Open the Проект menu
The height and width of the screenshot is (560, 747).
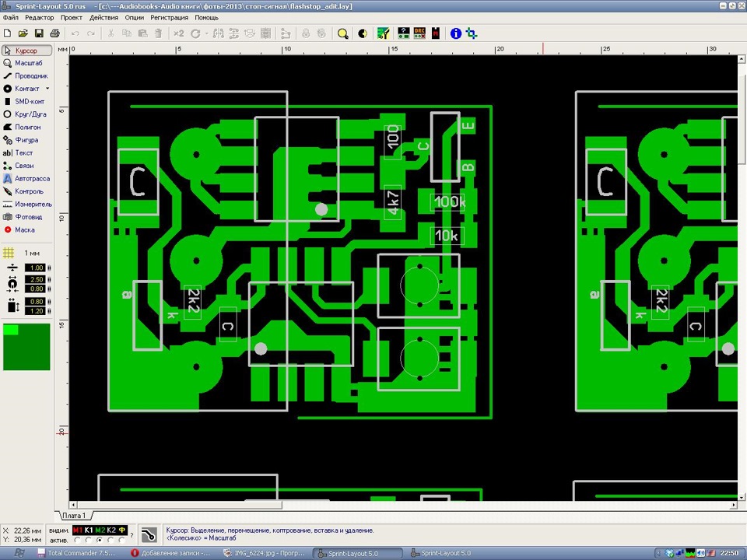(x=72, y=18)
